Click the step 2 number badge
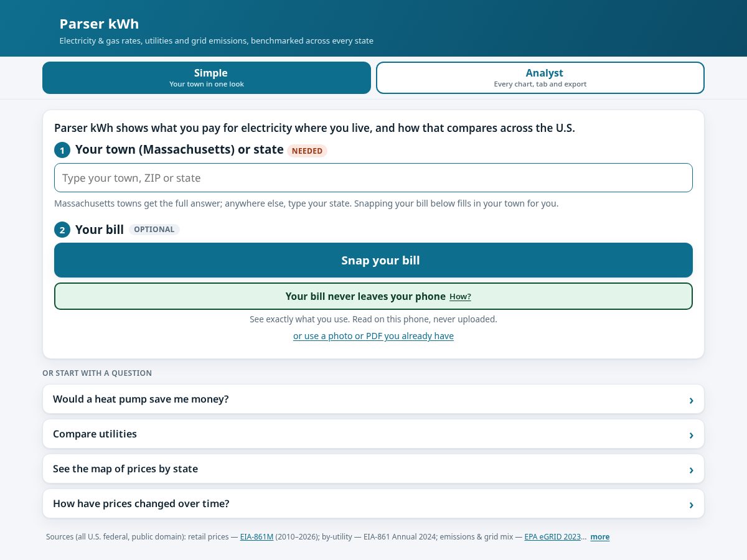 coord(62,230)
